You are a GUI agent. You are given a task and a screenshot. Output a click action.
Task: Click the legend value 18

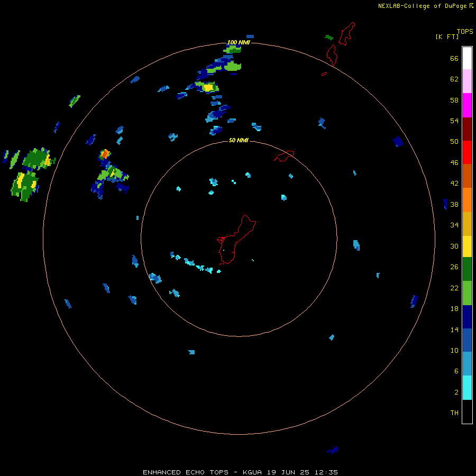click(x=454, y=309)
